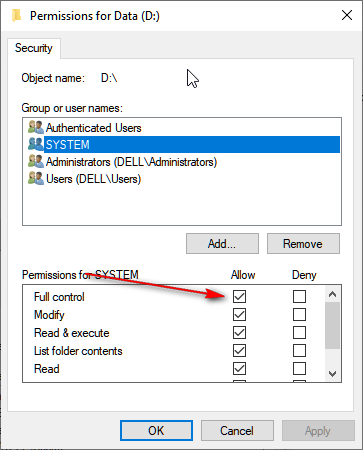Screen dimensions: 363x450
Task: Click the List folder contents label
Action: 78,351
